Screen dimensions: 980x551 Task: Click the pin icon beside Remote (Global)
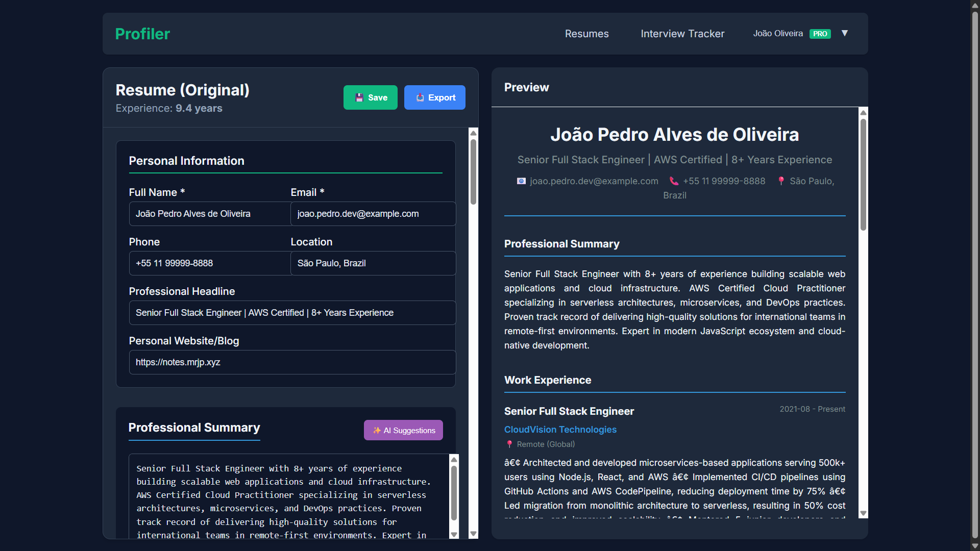509,444
